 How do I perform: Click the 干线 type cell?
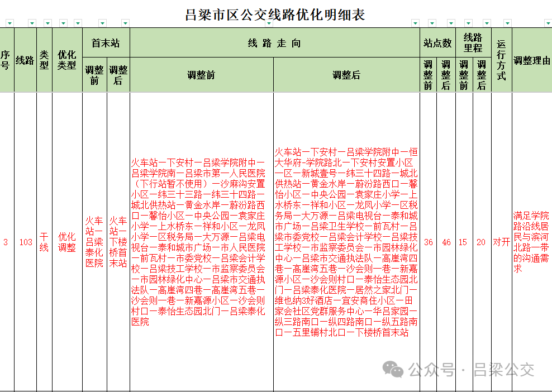[44, 242]
